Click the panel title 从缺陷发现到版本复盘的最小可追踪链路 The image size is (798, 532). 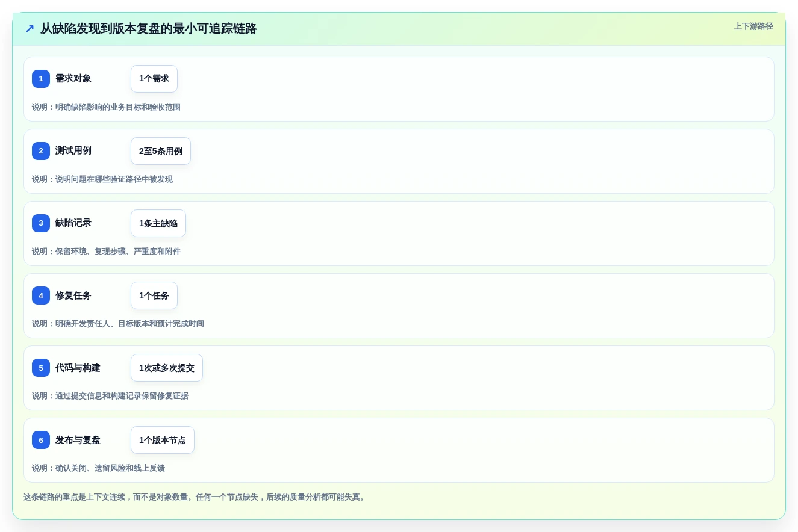149,28
